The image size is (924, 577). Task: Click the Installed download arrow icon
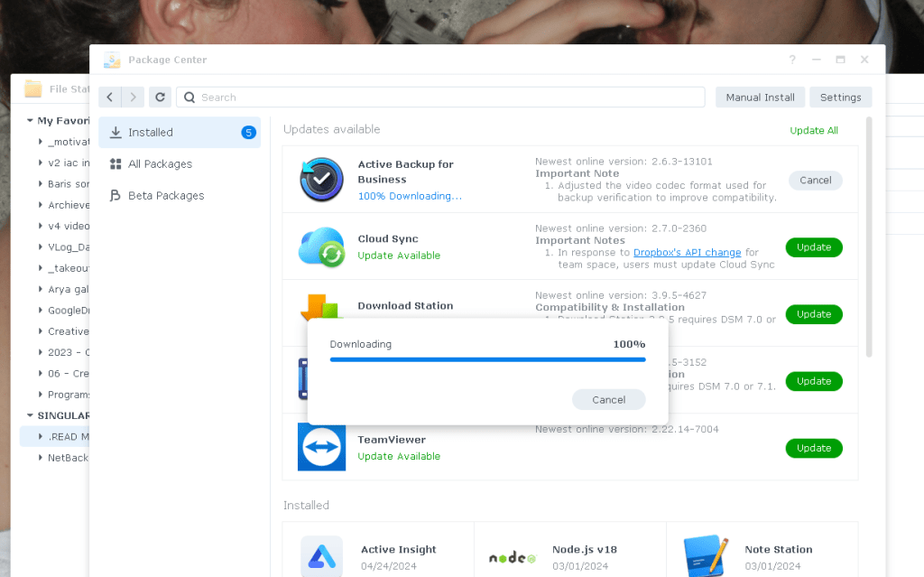pyautogui.click(x=115, y=132)
